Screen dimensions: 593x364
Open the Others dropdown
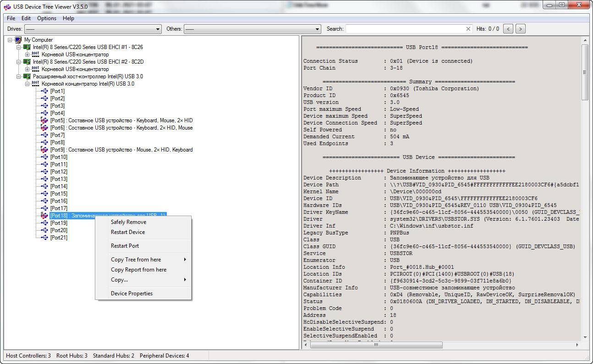pyautogui.click(x=252, y=29)
